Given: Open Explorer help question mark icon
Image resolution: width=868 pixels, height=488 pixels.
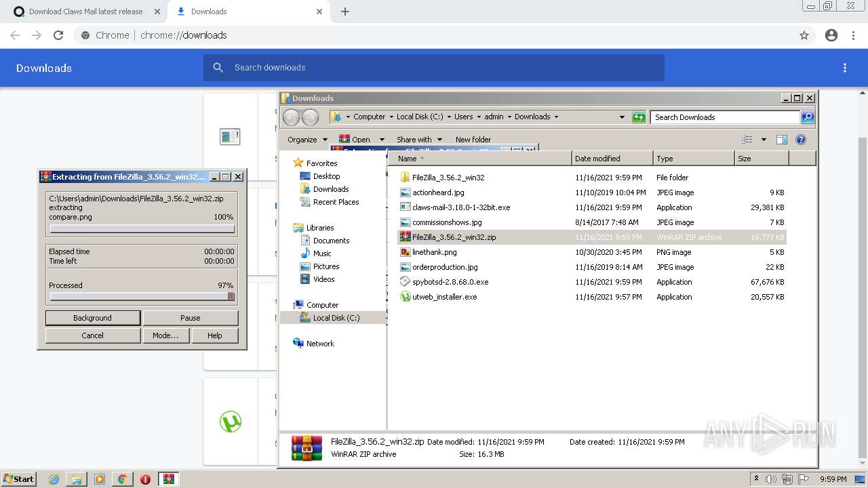Looking at the screenshot, I should pos(801,140).
